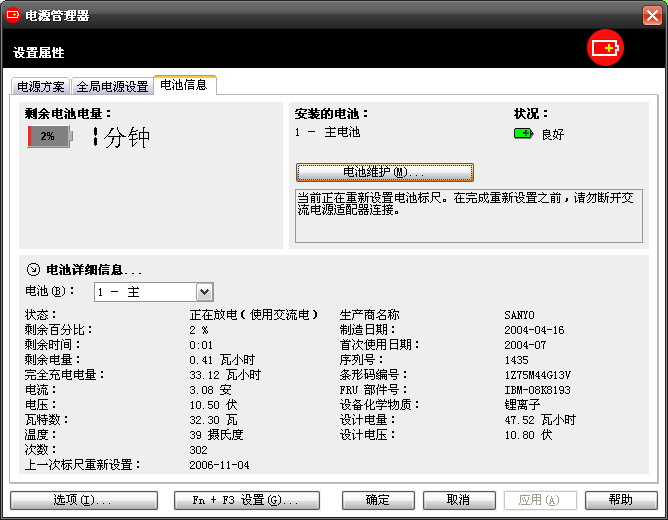The width and height of the screenshot is (668, 520).
Task: Open help with the 帮助 button
Action: [x=620, y=500]
